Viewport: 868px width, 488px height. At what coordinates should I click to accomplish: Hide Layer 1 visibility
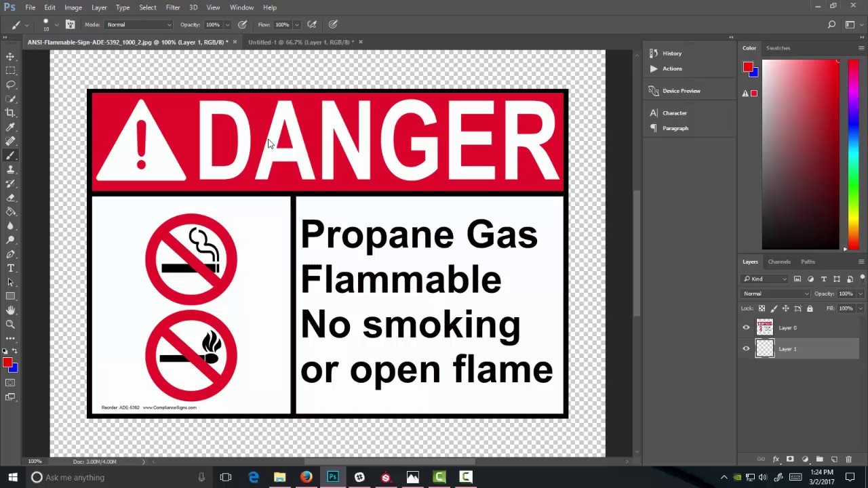click(x=746, y=348)
